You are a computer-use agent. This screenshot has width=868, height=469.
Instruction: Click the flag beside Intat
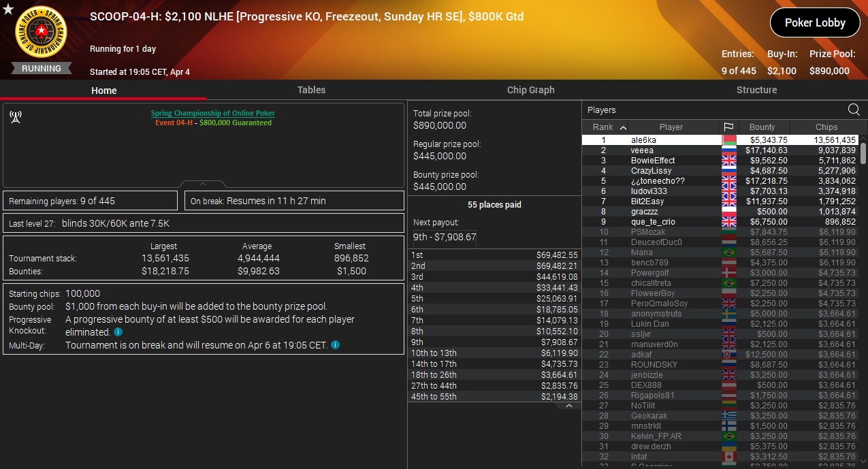pyautogui.click(x=728, y=457)
